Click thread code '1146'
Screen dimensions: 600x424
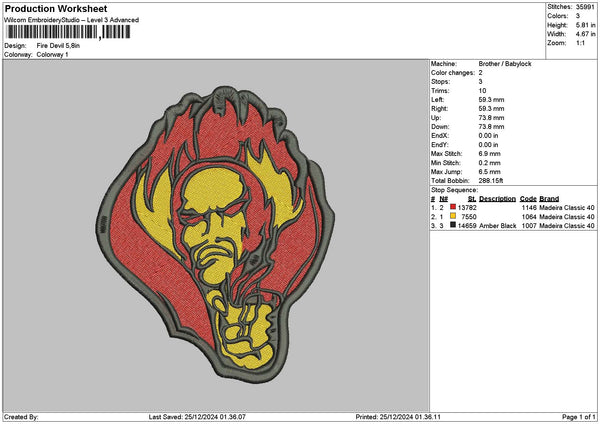click(x=529, y=208)
